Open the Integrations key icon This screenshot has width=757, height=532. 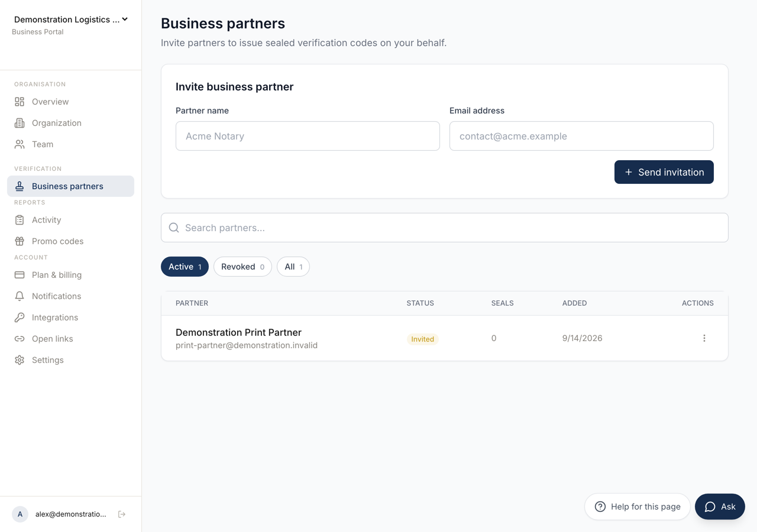point(20,317)
